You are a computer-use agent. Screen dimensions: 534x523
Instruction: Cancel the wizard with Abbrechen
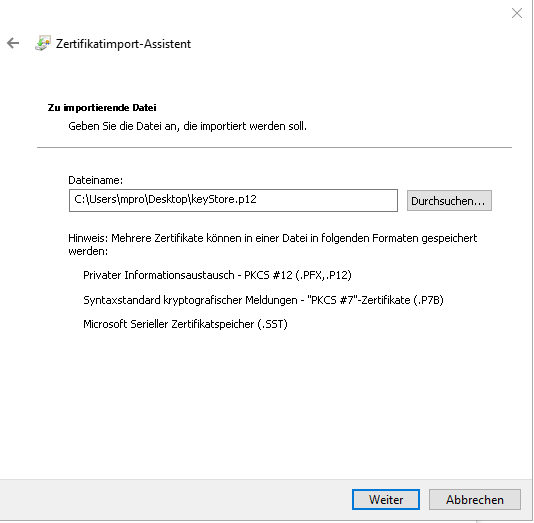coord(475,500)
